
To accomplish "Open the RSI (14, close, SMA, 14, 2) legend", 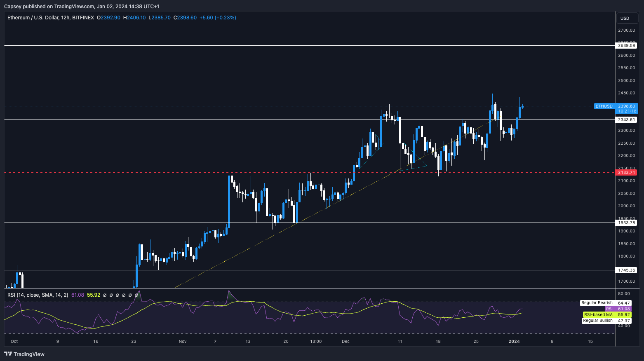I will point(38,295).
